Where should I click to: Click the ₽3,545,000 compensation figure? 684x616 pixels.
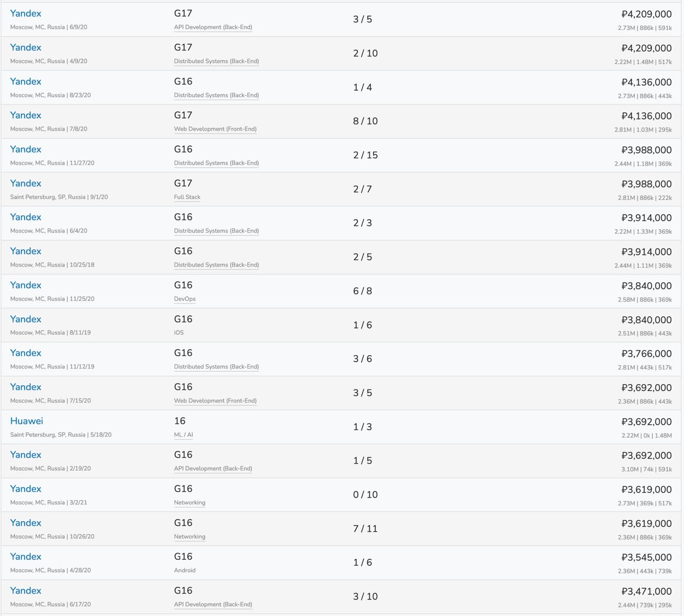pos(647,557)
